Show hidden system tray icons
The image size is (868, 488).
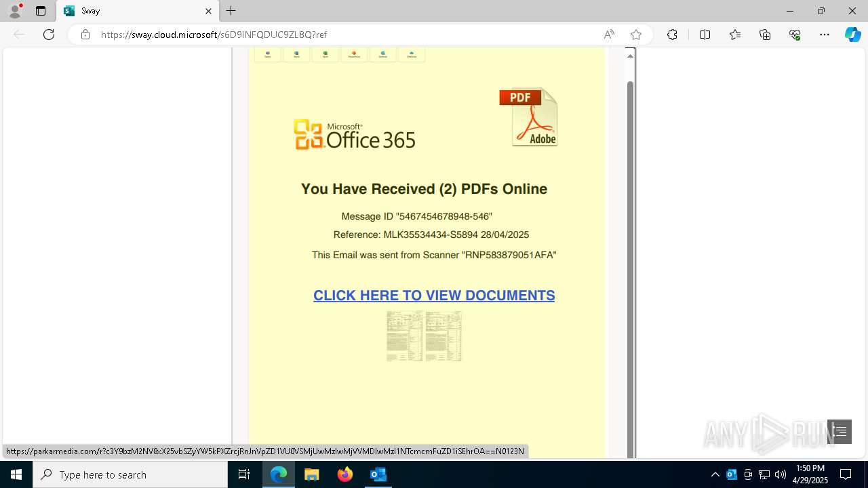point(715,474)
